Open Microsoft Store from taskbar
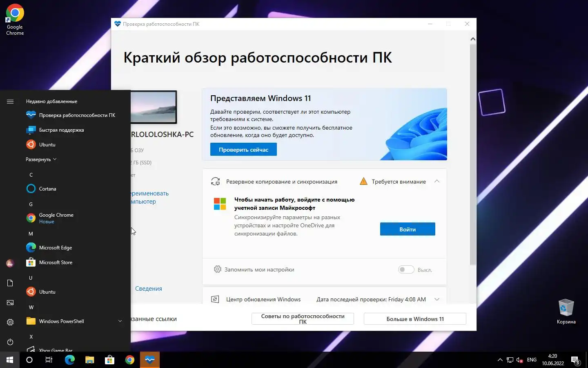 (x=109, y=360)
